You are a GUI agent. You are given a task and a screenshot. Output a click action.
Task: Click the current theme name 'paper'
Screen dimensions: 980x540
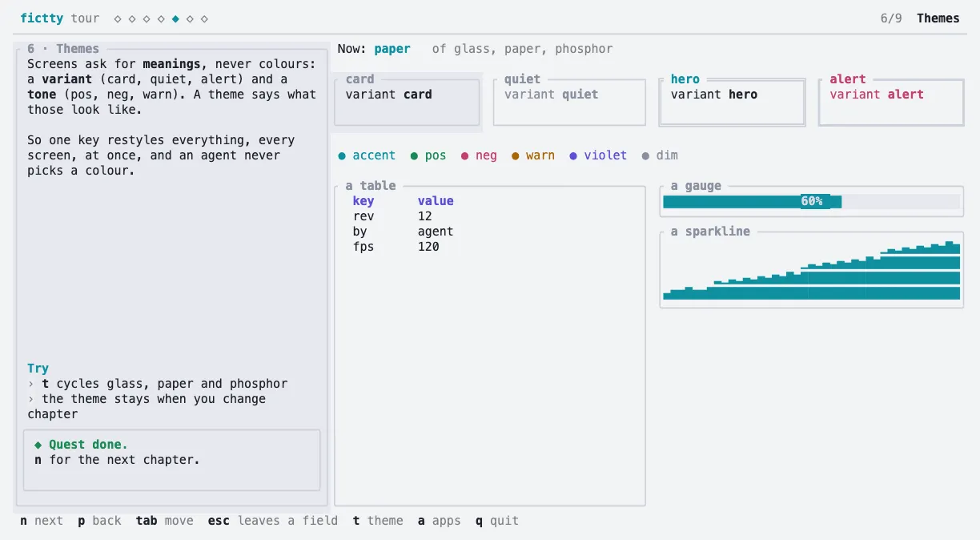[x=392, y=49]
